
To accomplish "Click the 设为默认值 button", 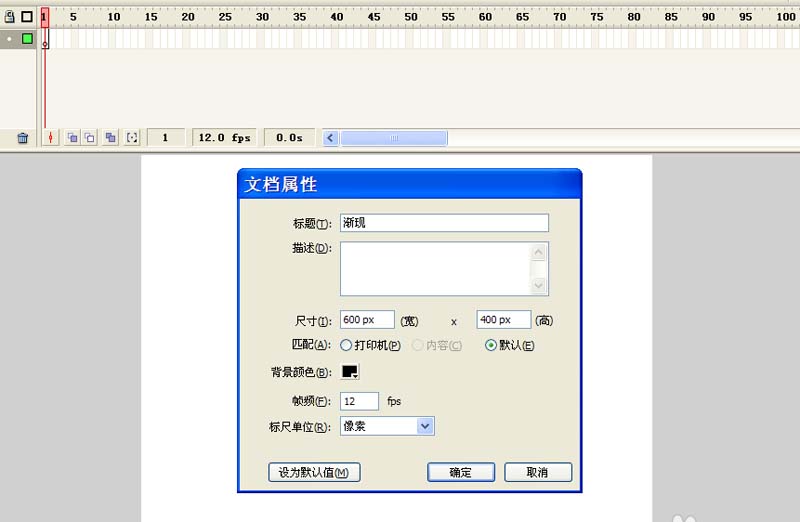I will pyautogui.click(x=314, y=473).
